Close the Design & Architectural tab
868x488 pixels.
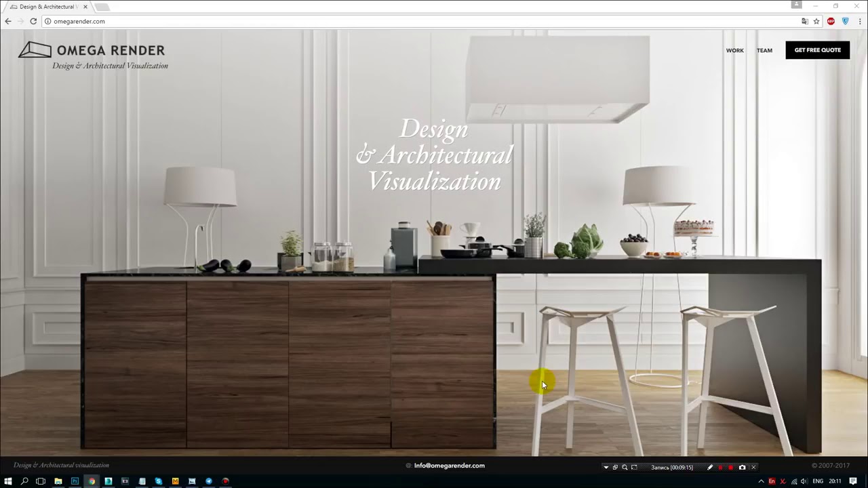(x=85, y=7)
